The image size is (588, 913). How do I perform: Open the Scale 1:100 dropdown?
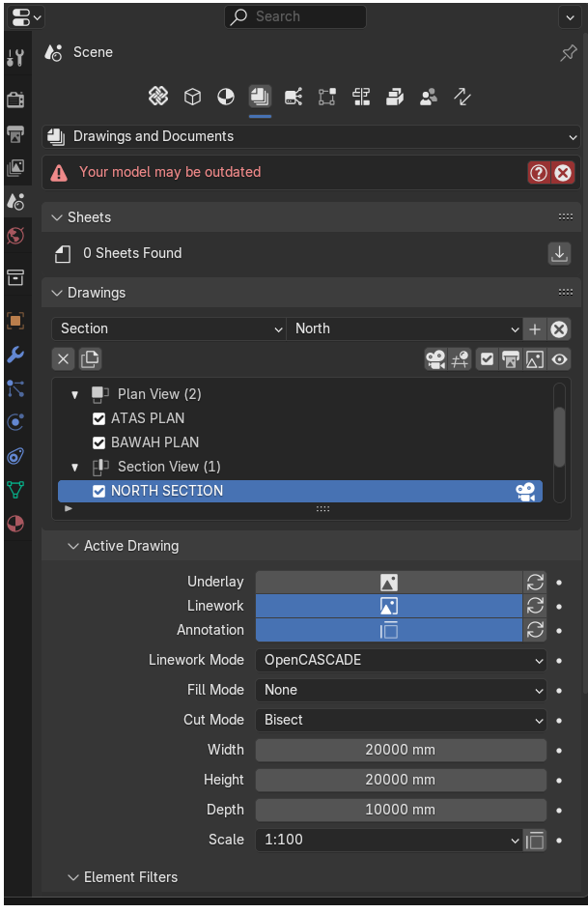[389, 840]
